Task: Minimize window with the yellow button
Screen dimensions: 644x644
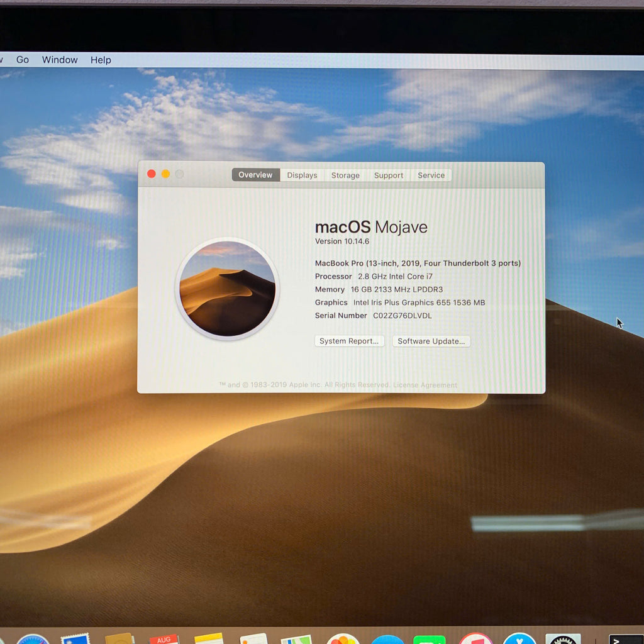Action: point(165,174)
